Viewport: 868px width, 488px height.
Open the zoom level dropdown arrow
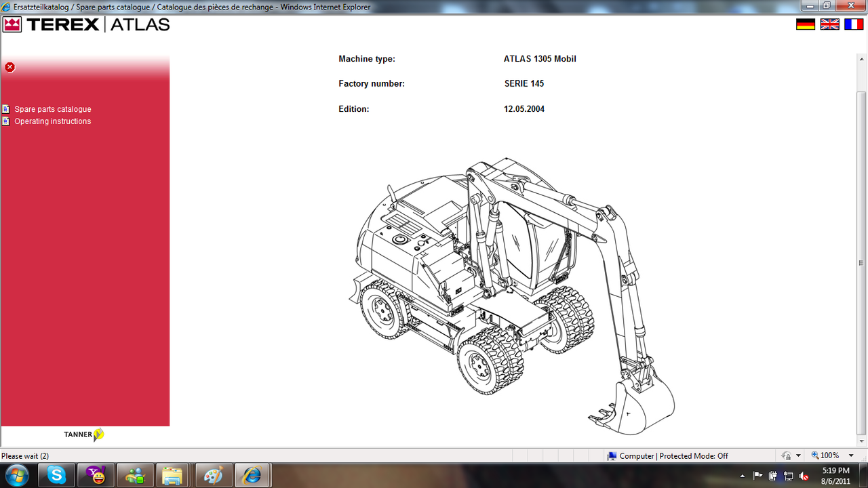[852, 456]
